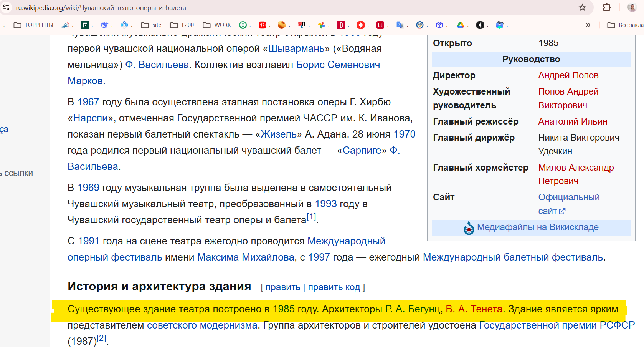The image size is (644, 347).
Task: Go to the year 1997 article
Action: pos(319,257)
